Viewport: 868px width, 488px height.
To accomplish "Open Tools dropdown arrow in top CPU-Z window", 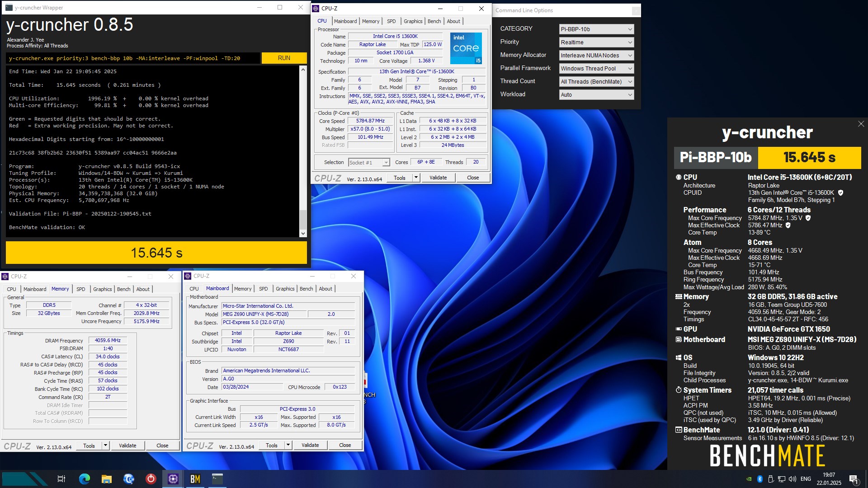I will (416, 178).
